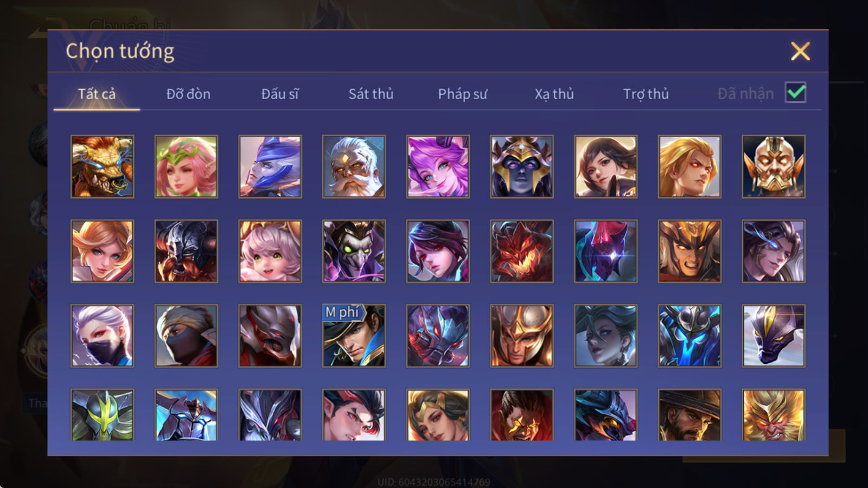
Task: Select the golden Monkey King hero portrait
Action: coord(774,415)
